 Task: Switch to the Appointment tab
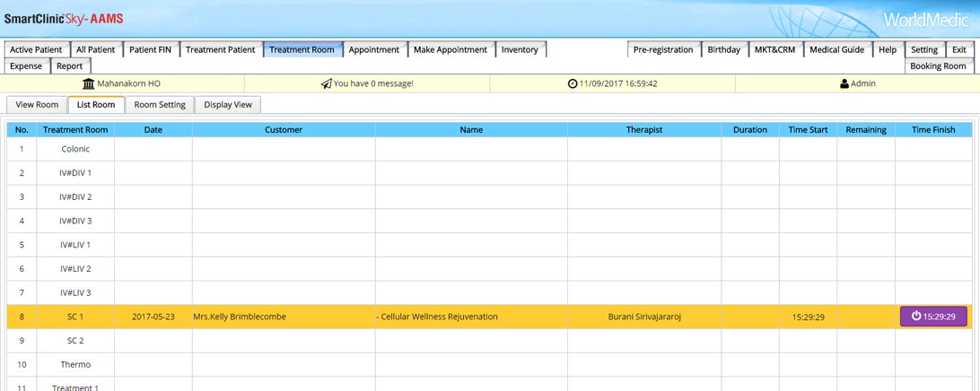373,50
